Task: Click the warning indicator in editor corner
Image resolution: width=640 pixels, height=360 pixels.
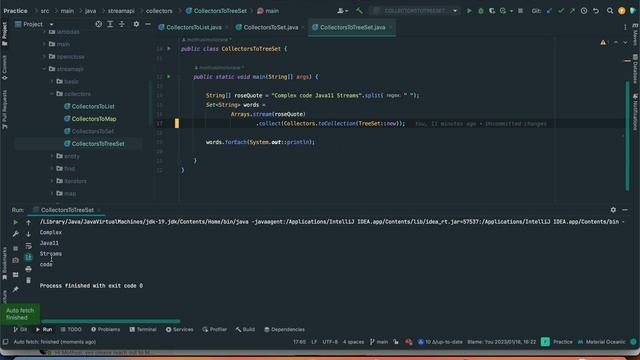Action: [x=603, y=42]
